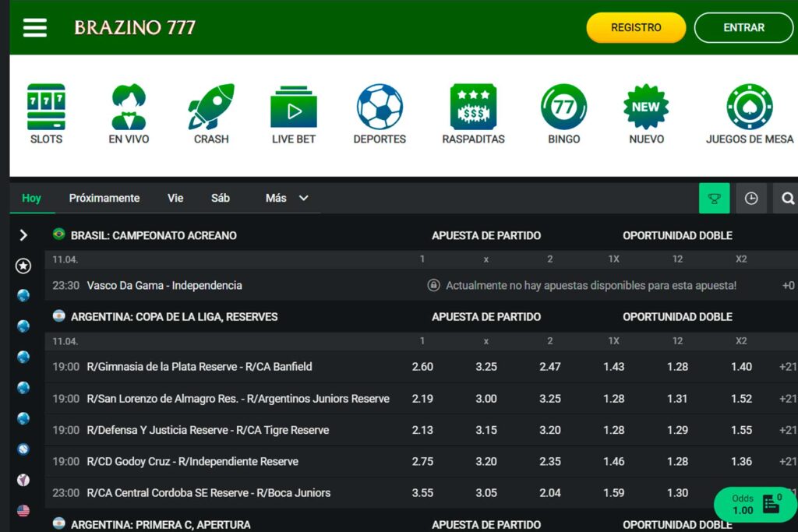
Task: Click the clock time filter icon
Action: coord(751,199)
